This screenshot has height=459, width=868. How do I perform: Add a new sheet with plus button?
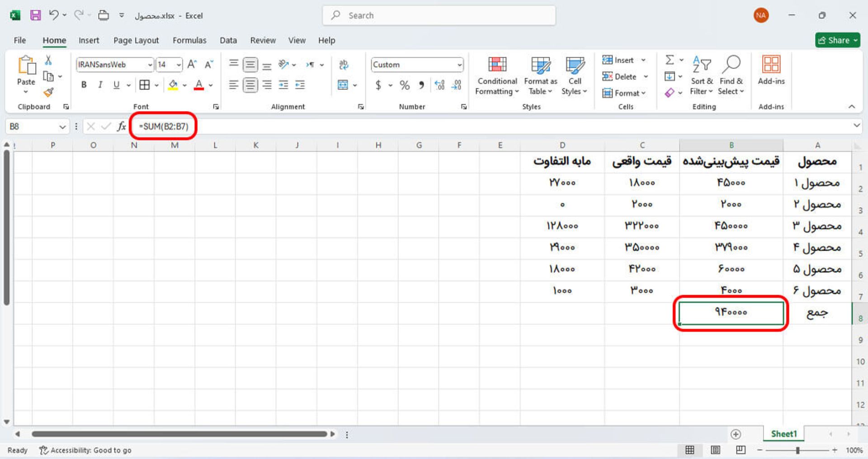[736, 434]
